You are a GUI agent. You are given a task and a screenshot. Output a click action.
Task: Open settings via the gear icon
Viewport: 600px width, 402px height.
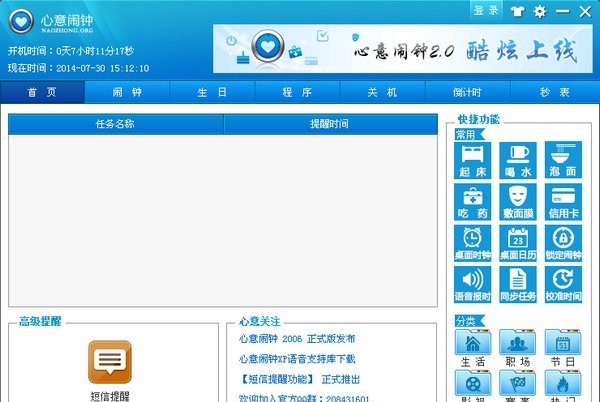(540, 11)
